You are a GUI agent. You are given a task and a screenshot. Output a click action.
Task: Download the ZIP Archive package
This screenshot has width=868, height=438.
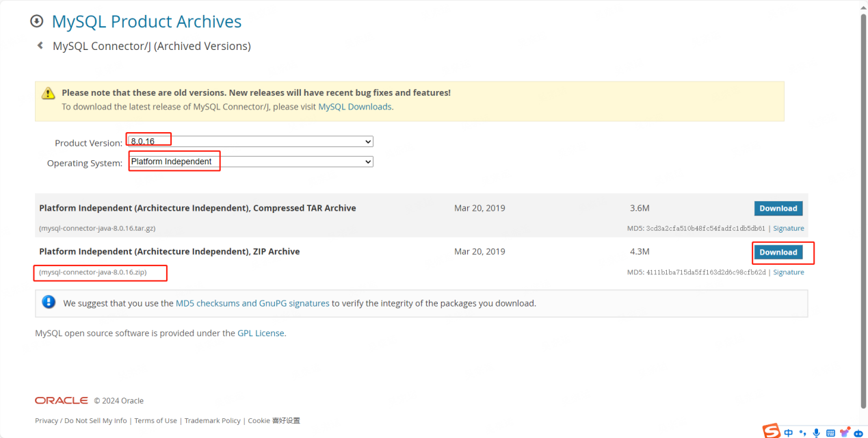pyautogui.click(x=778, y=252)
